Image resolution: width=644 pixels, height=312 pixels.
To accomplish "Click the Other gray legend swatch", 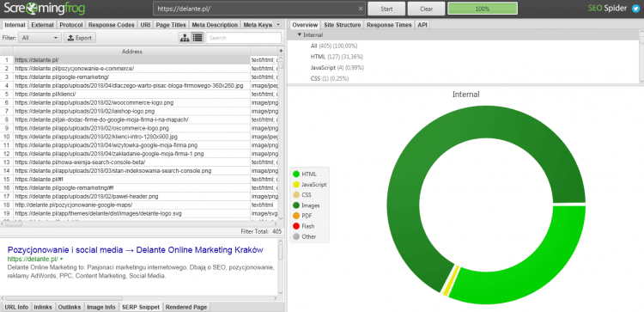I will [295, 236].
